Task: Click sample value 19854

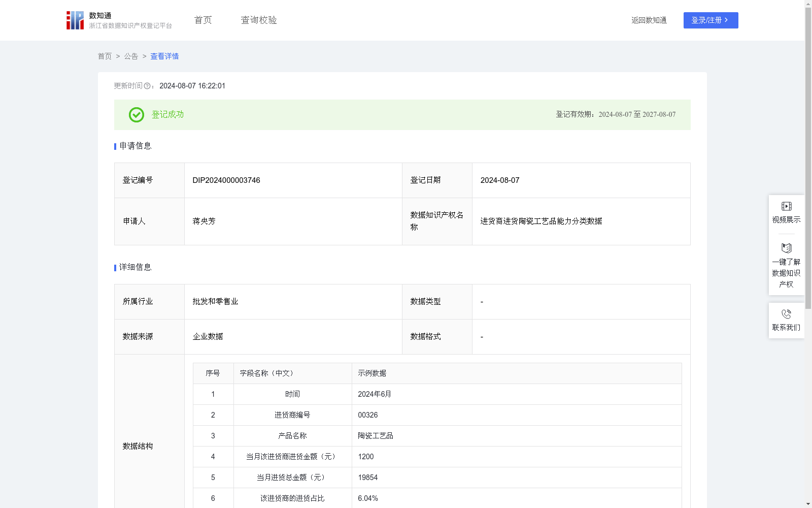Action: (368, 478)
